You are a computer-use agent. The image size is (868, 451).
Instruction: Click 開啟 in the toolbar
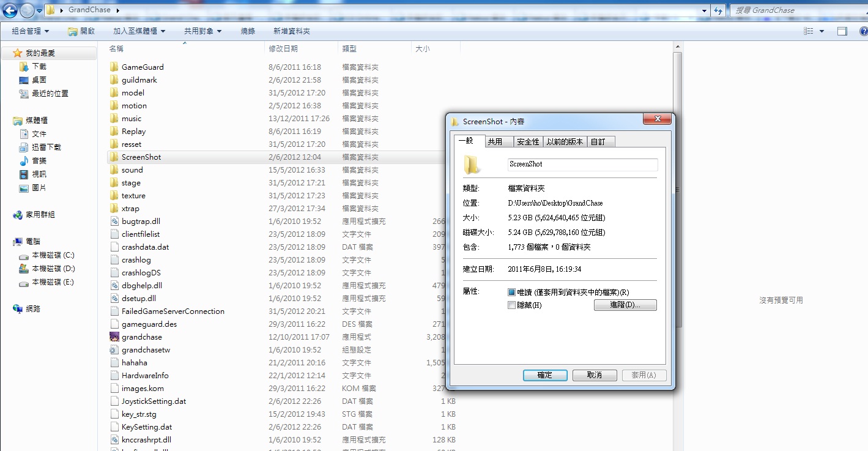pos(81,31)
